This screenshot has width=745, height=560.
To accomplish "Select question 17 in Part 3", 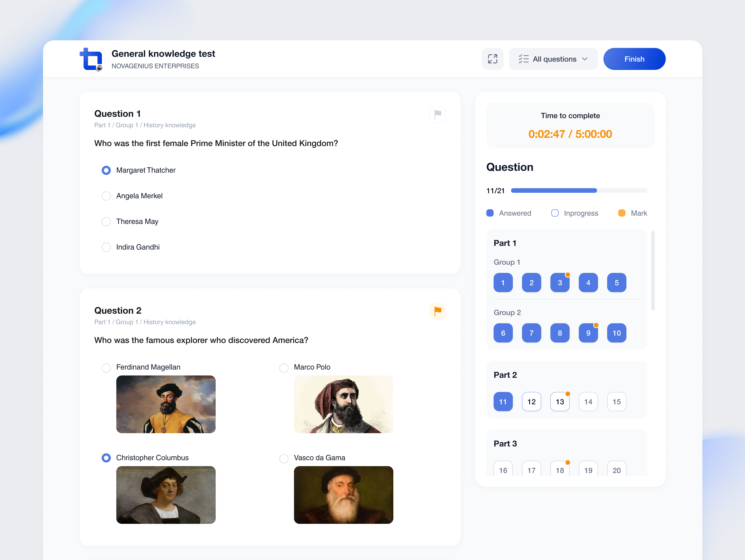I will (x=531, y=468).
